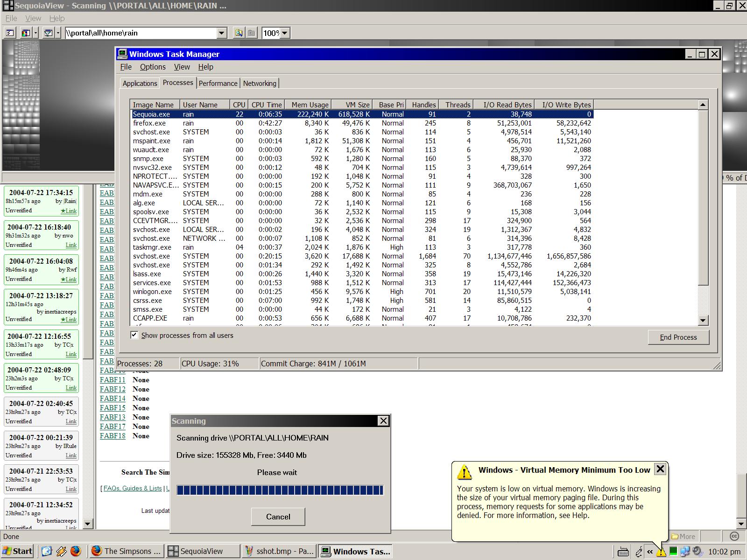The height and width of the screenshot is (560, 747).
Task: Click the browse folder magnifier icon
Action: coord(239,33)
